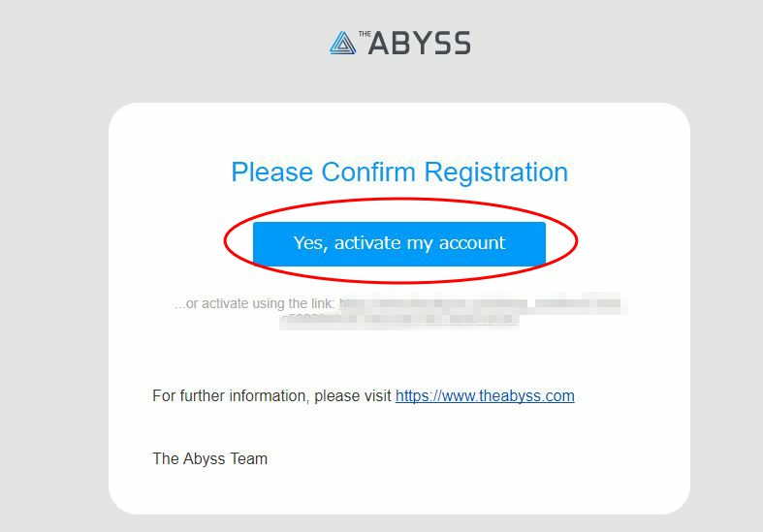The width and height of the screenshot is (763, 532).
Task: Click The Abyss Team signature text
Action: click(x=209, y=458)
